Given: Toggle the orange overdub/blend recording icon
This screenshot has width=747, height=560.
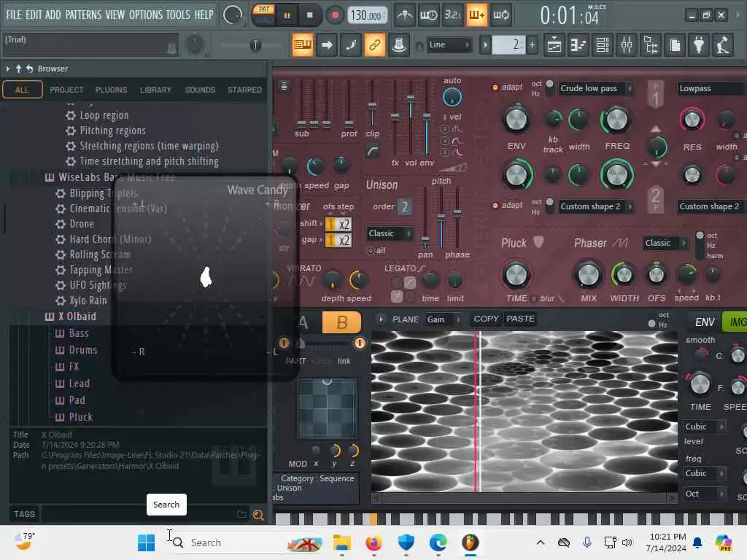Looking at the screenshot, I should pyautogui.click(x=476, y=15).
